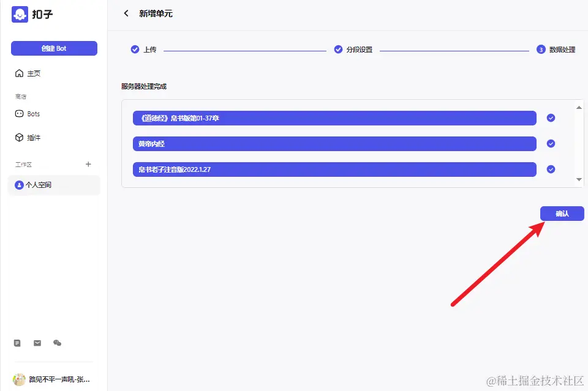This screenshot has width=588, height=391.
Task: Click the user avatar image
Action: [x=19, y=379]
